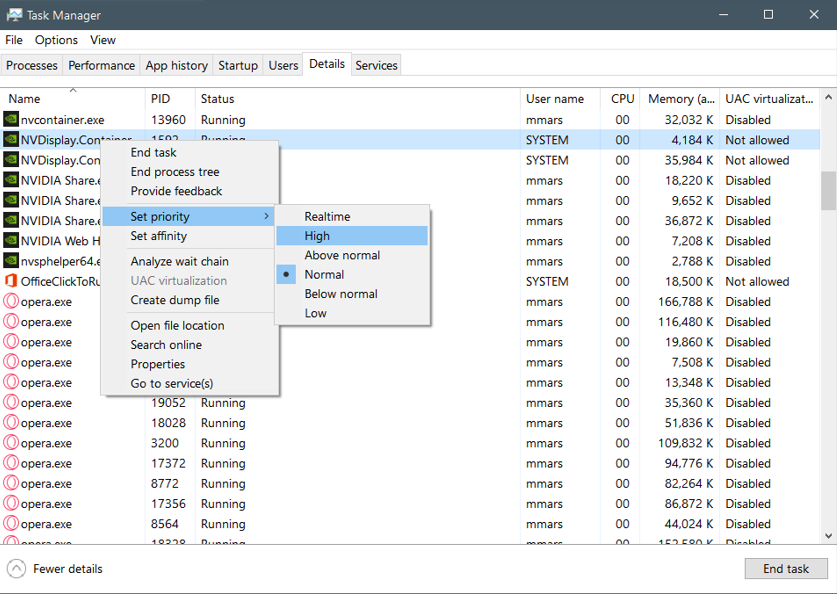Choose Search online
The width and height of the screenshot is (837, 594).
pos(190,345)
